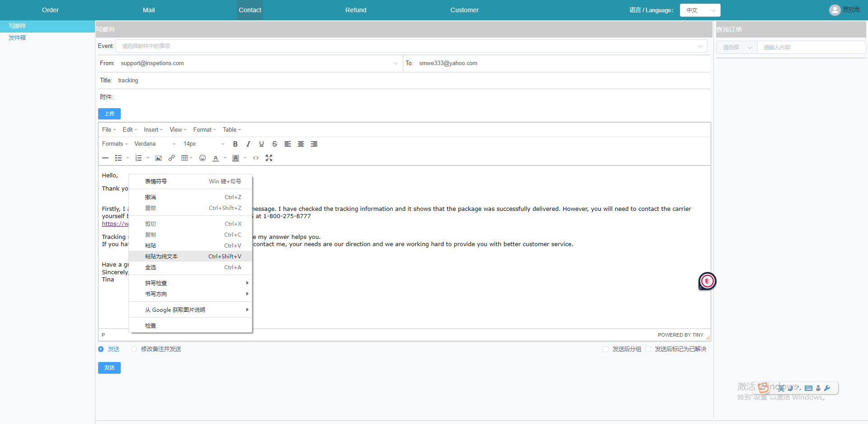Check the 发送后标记为已解决 checkbox
Viewport: 868px width, 424px height.
tap(648, 349)
